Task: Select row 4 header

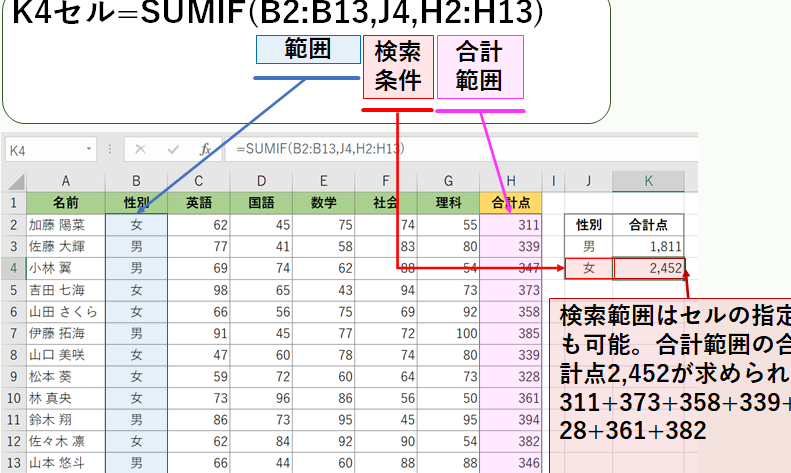Action: (13, 267)
